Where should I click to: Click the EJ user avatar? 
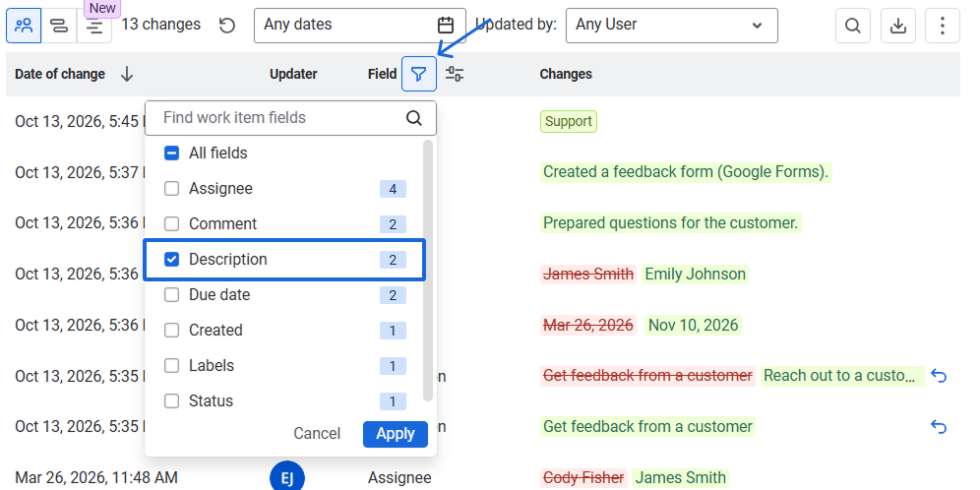click(287, 478)
